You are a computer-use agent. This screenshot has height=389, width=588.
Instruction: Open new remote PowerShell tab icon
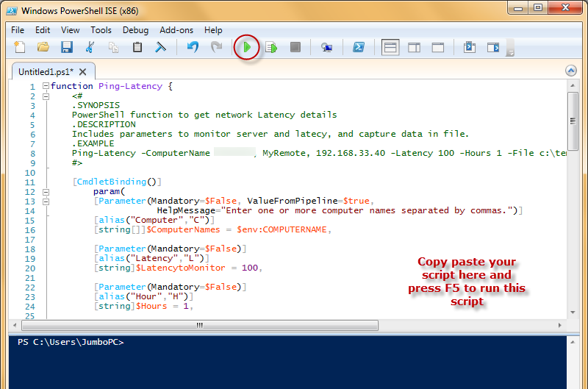(x=326, y=47)
